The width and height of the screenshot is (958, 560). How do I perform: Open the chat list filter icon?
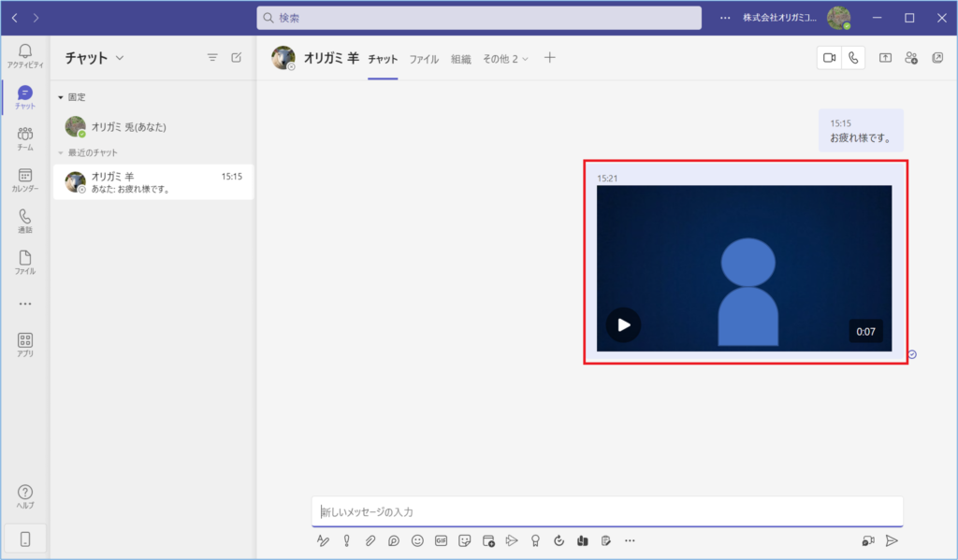click(212, 58)
